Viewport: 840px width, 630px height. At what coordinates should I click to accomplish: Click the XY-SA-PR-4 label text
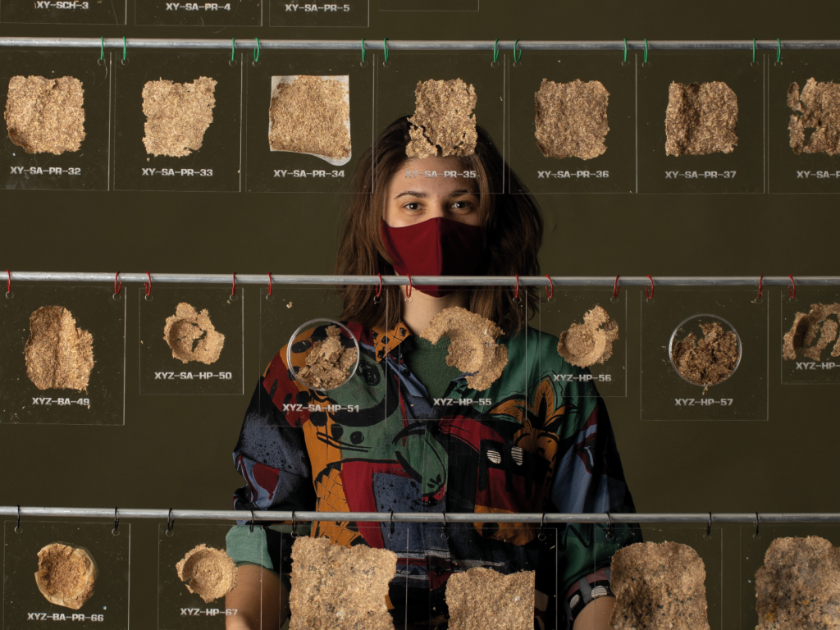point(198,7)
